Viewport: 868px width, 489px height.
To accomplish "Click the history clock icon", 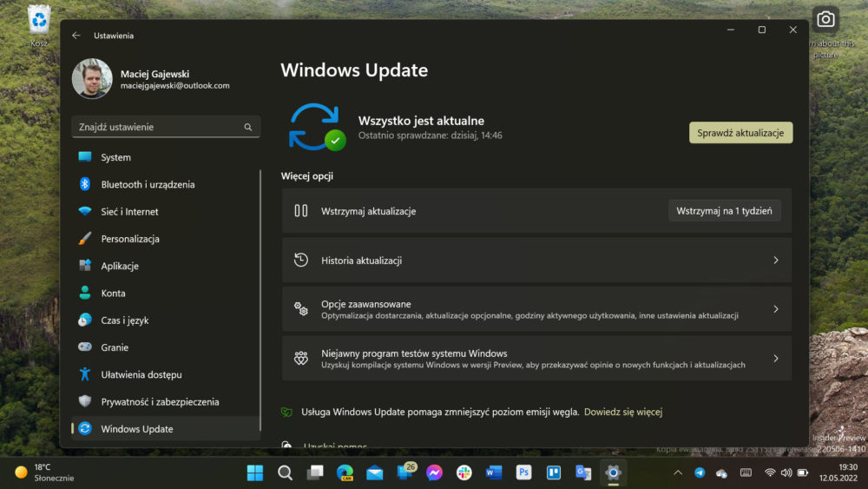I will coord(300,260).
